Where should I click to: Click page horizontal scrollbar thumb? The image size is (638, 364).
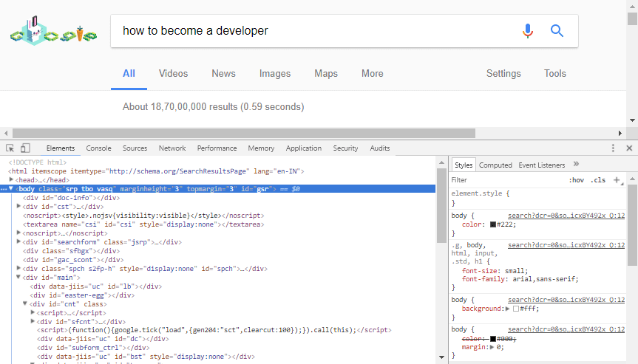pyautogui.click(x=244, y=133)
